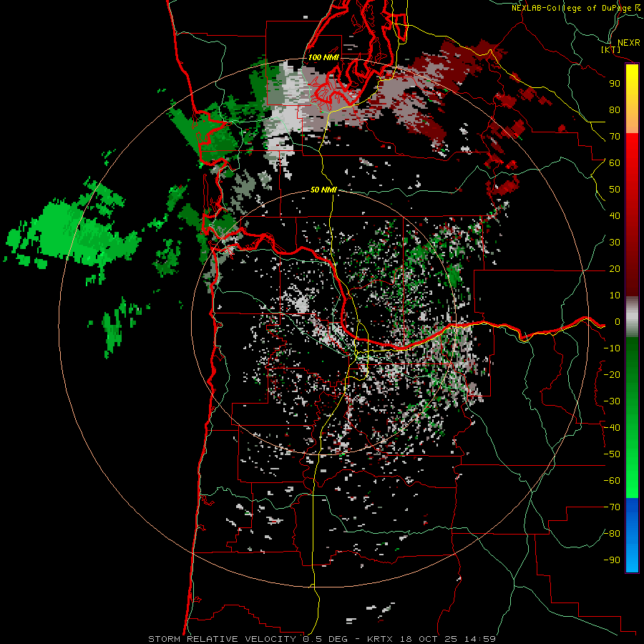The width and height of the screenshot is (644, 644).
Task: Select the positive 90 scale label
Action: click(x=615, y=84)
